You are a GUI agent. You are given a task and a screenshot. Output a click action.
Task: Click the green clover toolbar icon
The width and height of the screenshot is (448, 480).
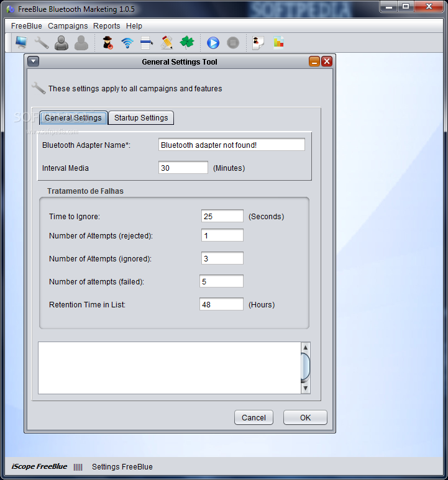coord(187,42)
